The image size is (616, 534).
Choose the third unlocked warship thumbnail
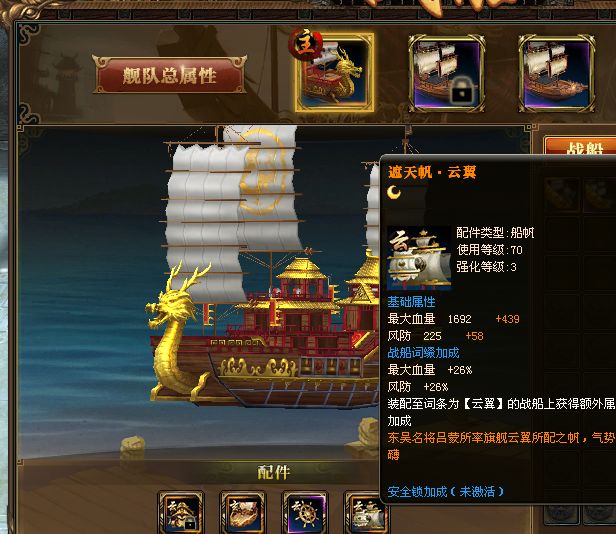(x=556, y=73)
